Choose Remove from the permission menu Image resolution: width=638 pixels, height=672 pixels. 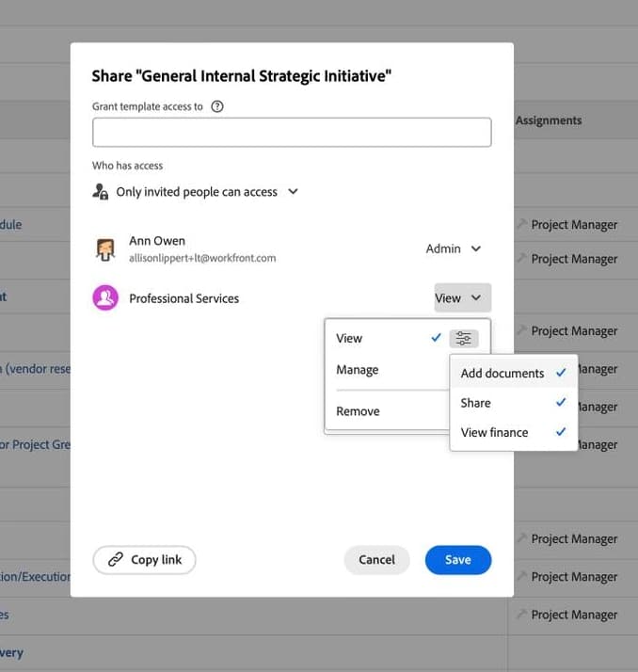pos(359,411)
